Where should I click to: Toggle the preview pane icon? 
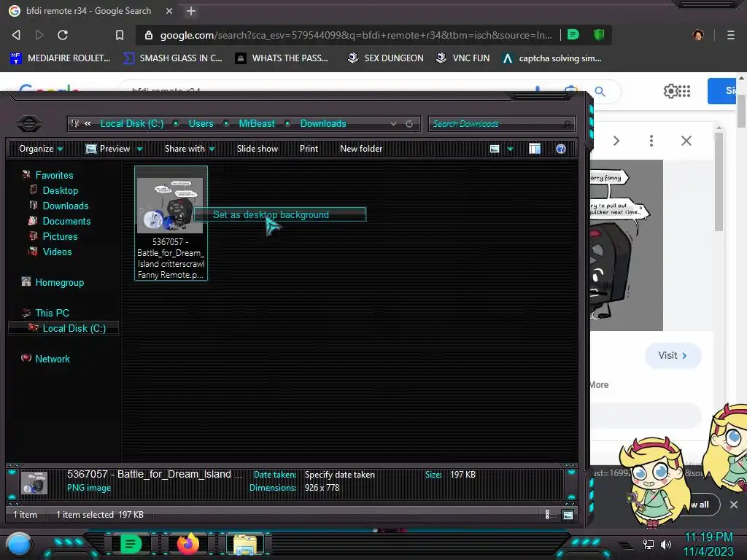tap(535, 149)
